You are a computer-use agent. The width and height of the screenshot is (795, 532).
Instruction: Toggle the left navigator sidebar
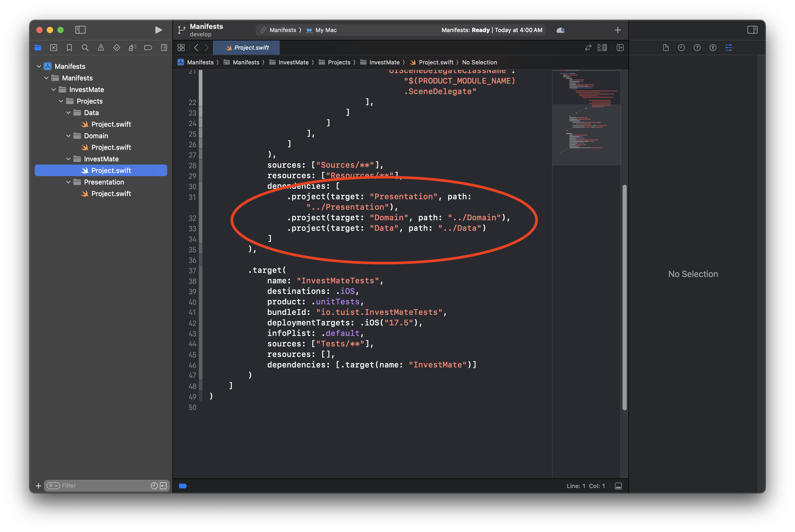(80, 30)
